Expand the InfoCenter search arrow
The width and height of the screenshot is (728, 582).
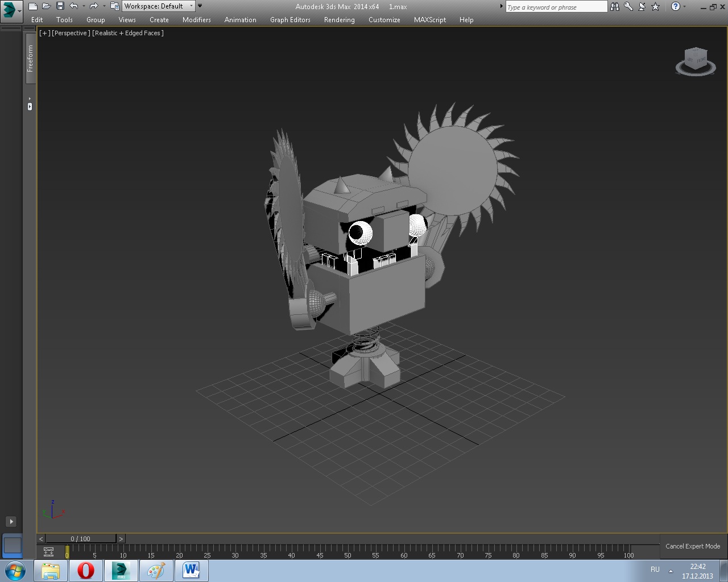[x=501, y=6]
